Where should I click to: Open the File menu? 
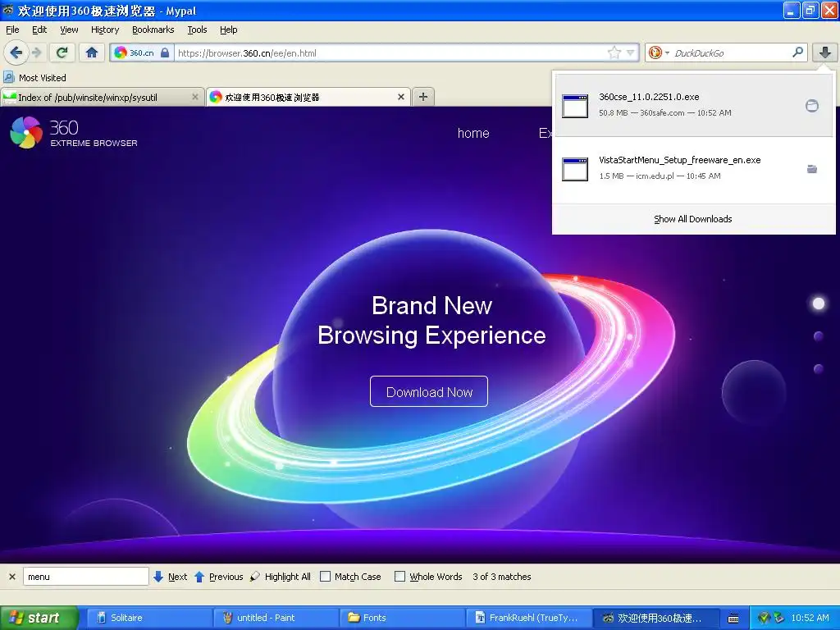click(12, 30)
